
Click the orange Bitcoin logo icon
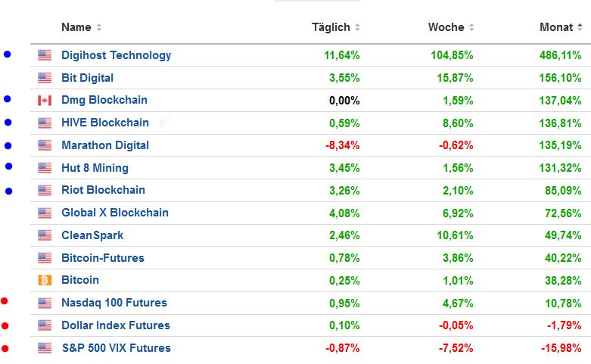[45, 281]
